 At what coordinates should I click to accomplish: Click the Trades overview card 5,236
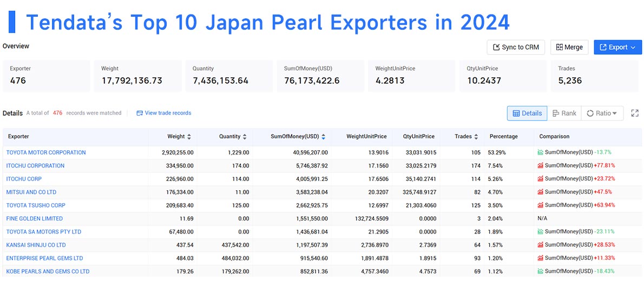(596, 76)
